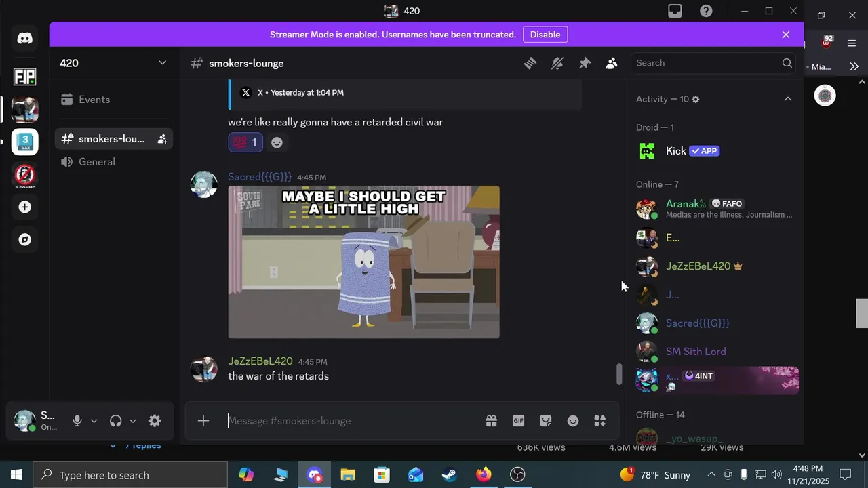The height and width of the screenshot is (488, 868).
Task: Select SM Sith Lord member
Action: tap(715, 352)
